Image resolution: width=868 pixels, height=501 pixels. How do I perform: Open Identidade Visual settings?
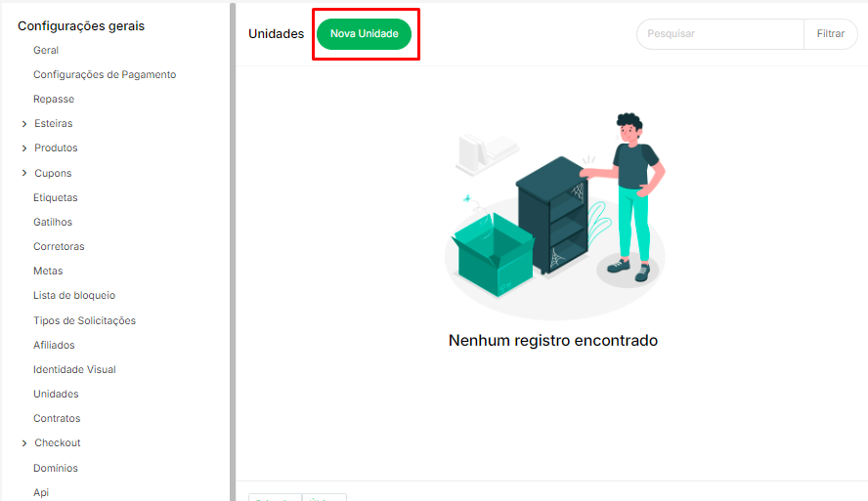(x=74, y=369)
